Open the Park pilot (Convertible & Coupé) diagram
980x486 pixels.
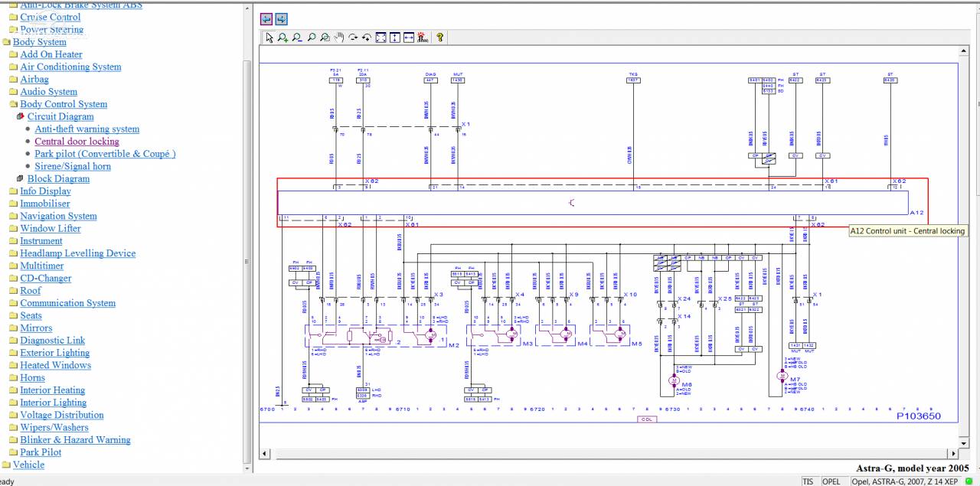pos(105,154)
